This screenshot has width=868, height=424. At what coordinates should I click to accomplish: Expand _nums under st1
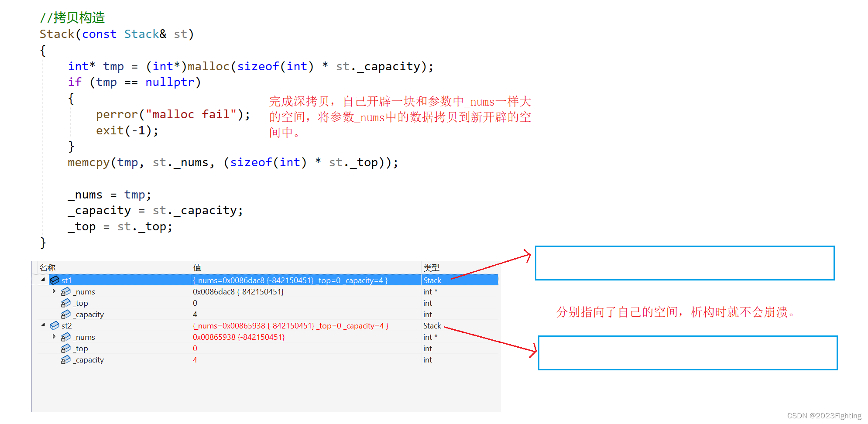(x=54, y=291)
